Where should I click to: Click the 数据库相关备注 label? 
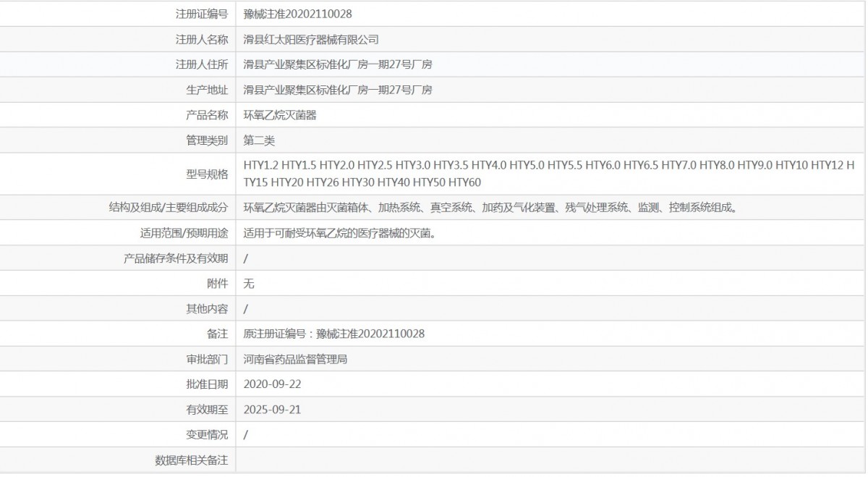192,460
